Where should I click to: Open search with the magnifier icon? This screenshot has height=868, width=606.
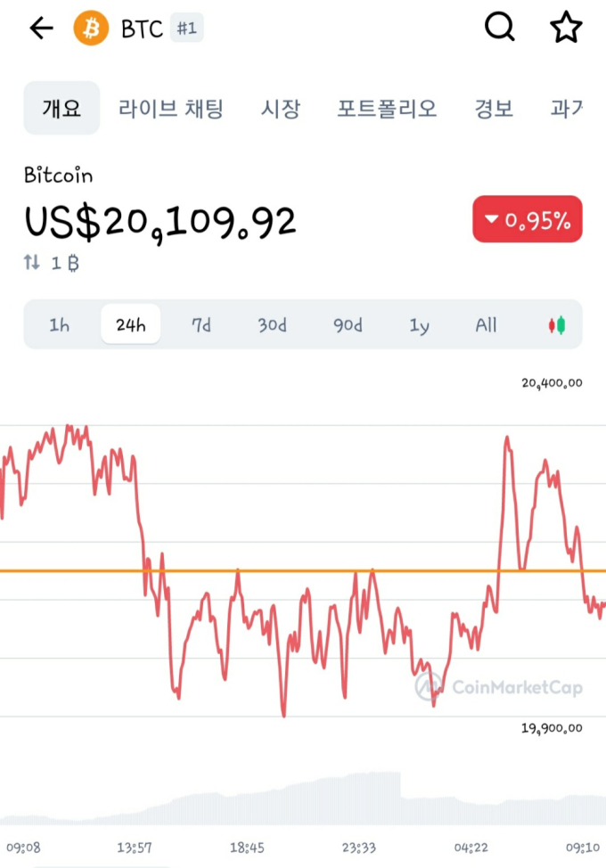coord(500,27)
